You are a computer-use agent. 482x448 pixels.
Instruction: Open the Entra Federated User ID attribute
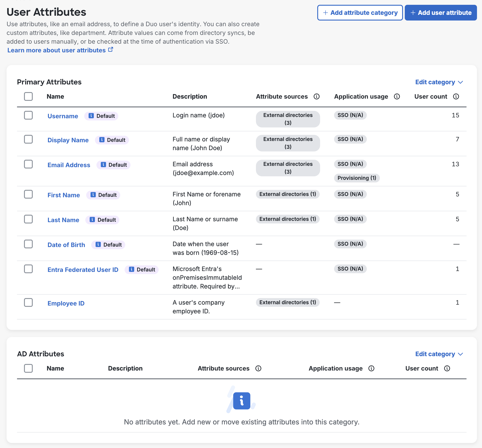[83, 269]
